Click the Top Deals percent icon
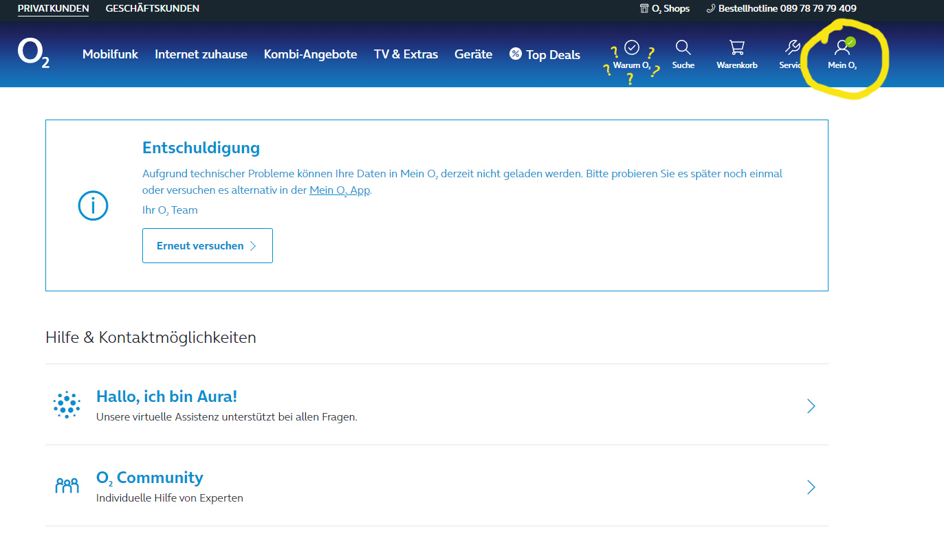Viewport: 944px width, 560px height. (516, 54)
